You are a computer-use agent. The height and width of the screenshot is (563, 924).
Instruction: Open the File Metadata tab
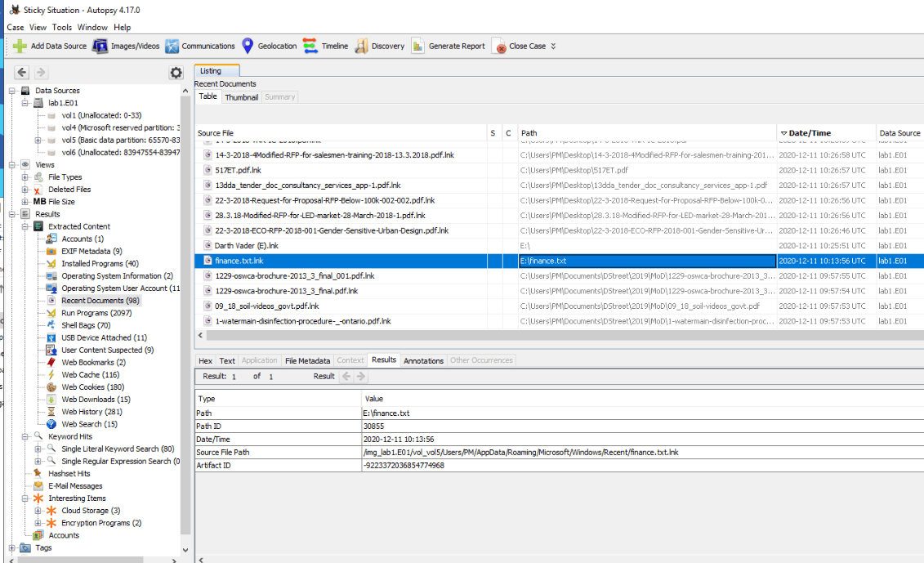[x=308, y=361]
